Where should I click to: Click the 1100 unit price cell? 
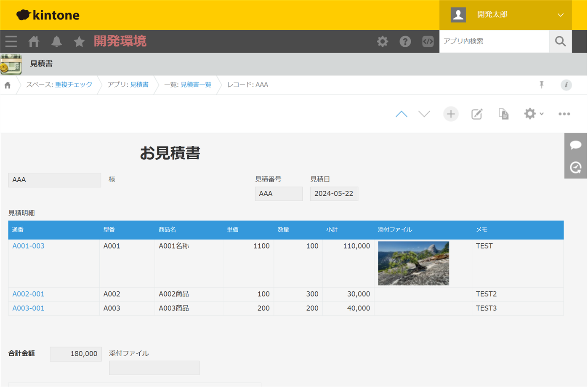coord(248,264)
